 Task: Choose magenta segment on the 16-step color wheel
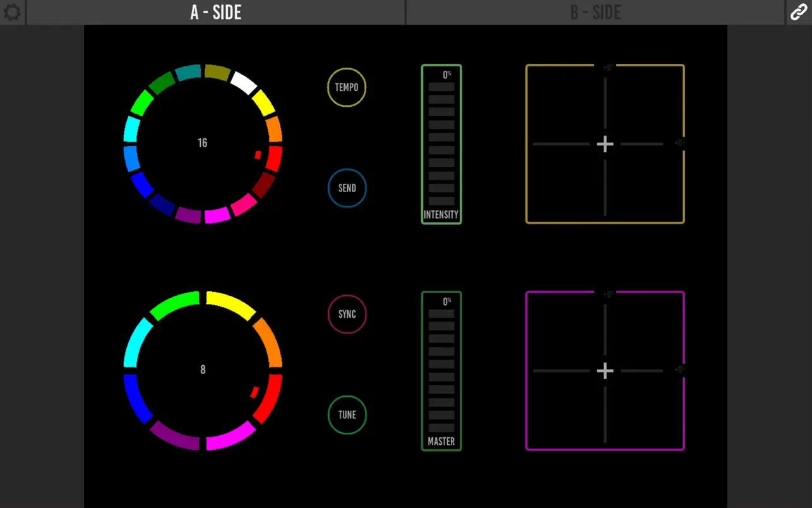(217, 215)
